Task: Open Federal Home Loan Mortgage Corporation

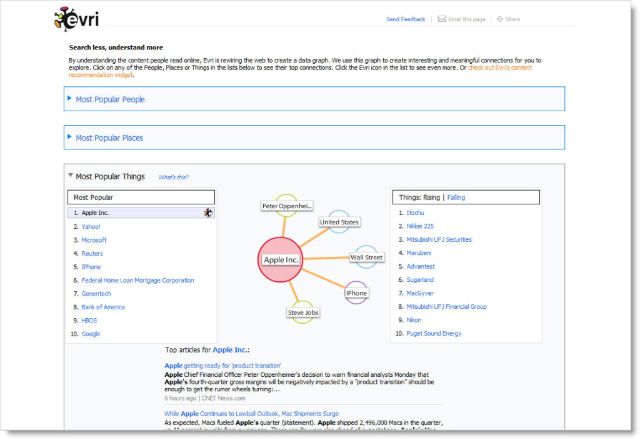Action: (x=138, y=280)
